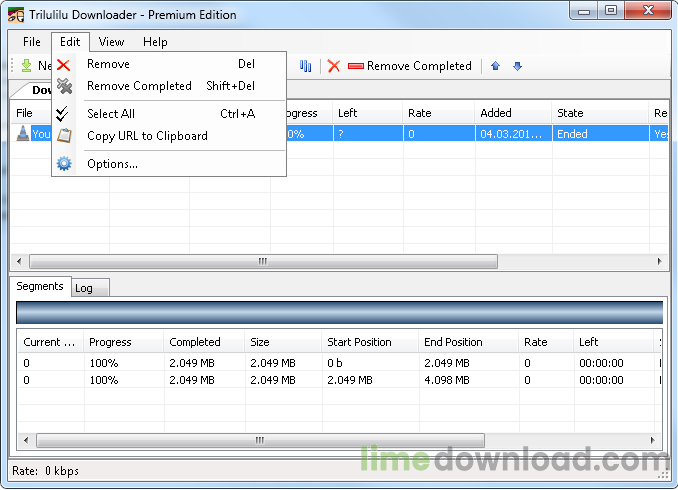Click the State column header
Screen dimensions: 678x490
600,113
